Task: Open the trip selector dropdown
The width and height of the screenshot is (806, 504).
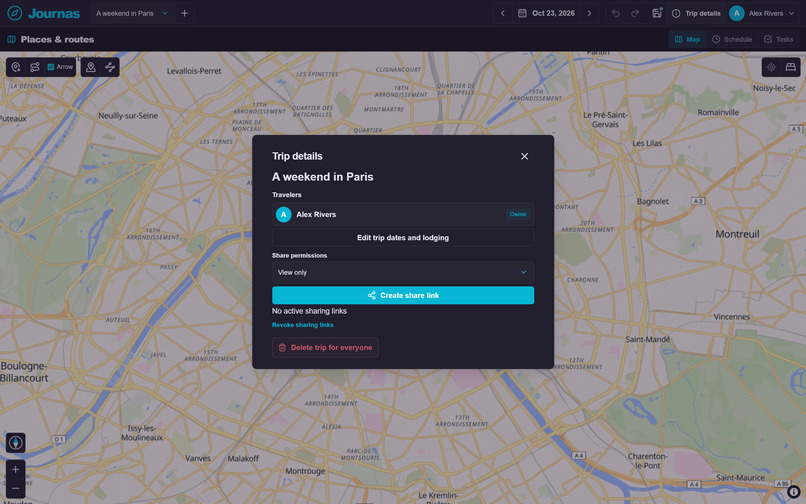Action: 132,13
